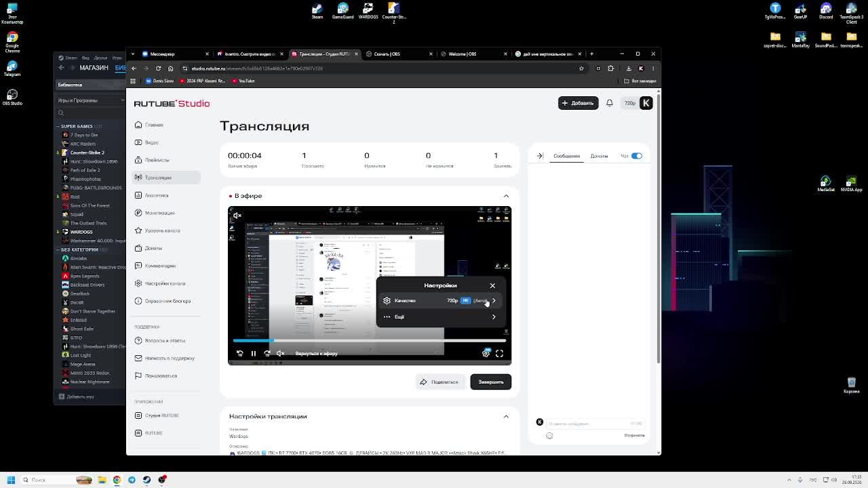Open the Ещё submenu in player settings
The width and height of the screenshot is (868, 488).
pos(441,317)
